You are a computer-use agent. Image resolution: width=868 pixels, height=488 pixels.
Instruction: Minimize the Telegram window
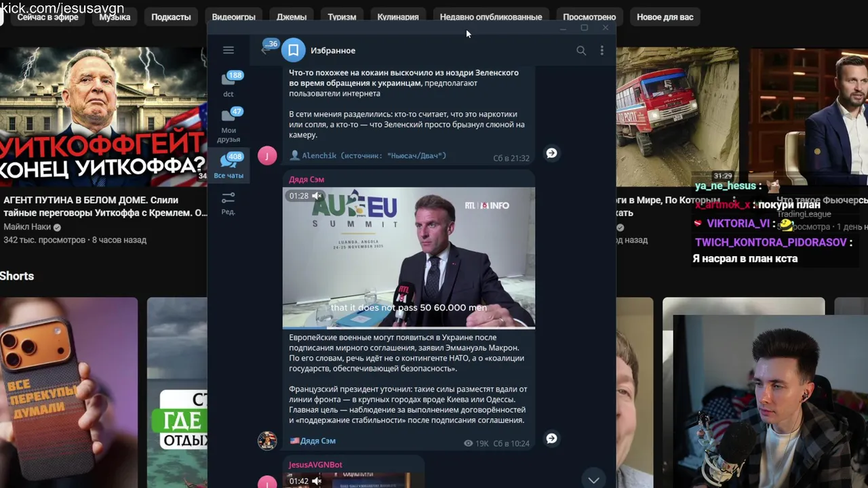point(563,28)
